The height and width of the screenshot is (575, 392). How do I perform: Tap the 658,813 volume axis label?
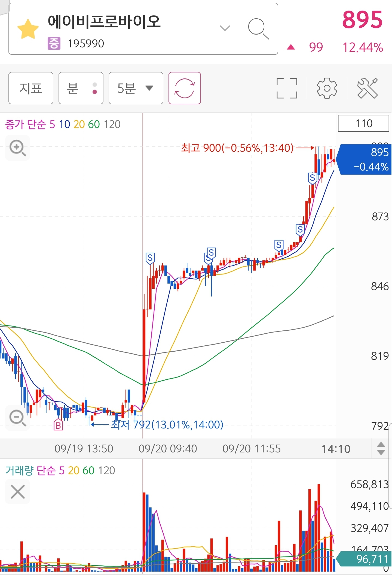coord(369,485)
